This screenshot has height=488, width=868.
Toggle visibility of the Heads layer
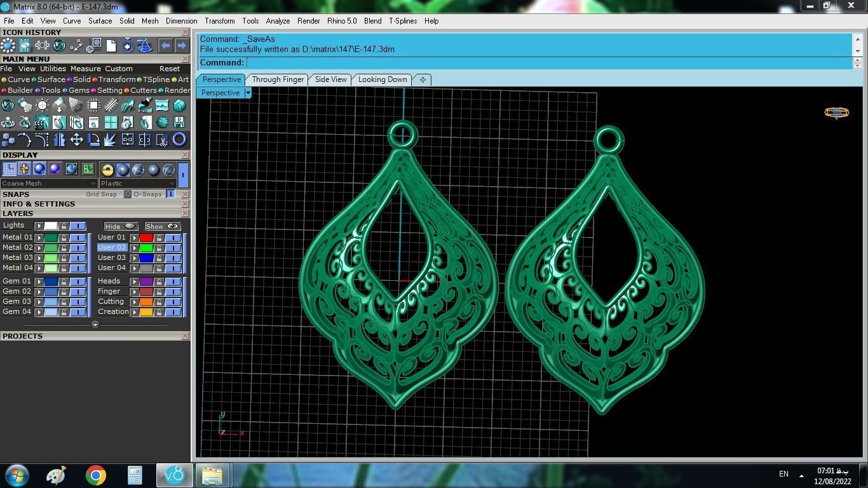[x=173, y=281]
